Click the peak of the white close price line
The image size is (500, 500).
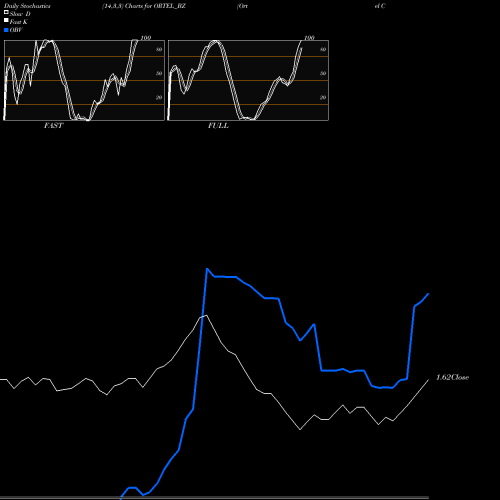click(206, 315)
